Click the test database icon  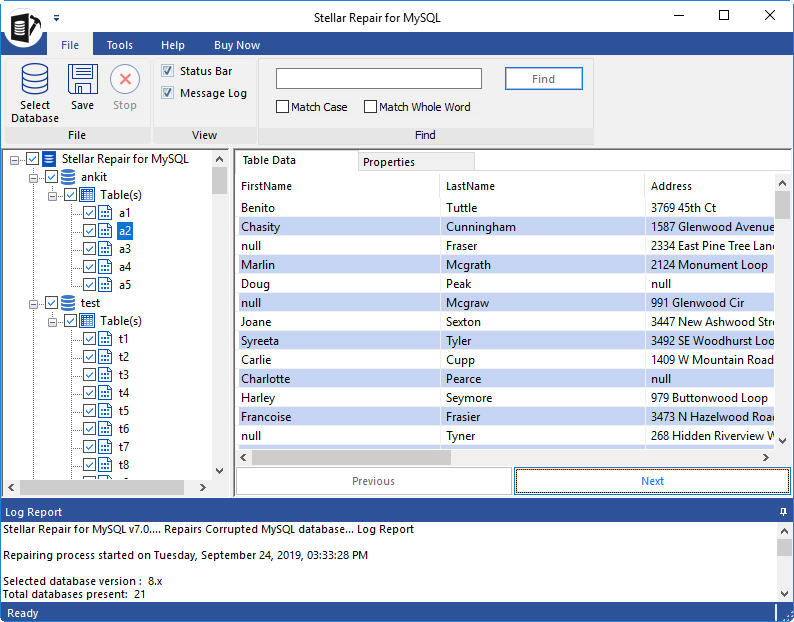[68, 303]
